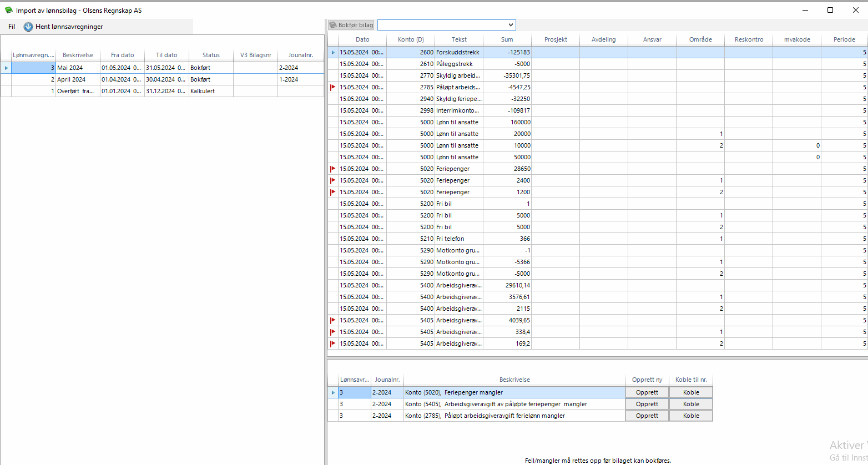Click Påløpt arbeidsgiveravgift ferielønn mangler text
This screenshot has height=465, width=868.
pos(504,416)
